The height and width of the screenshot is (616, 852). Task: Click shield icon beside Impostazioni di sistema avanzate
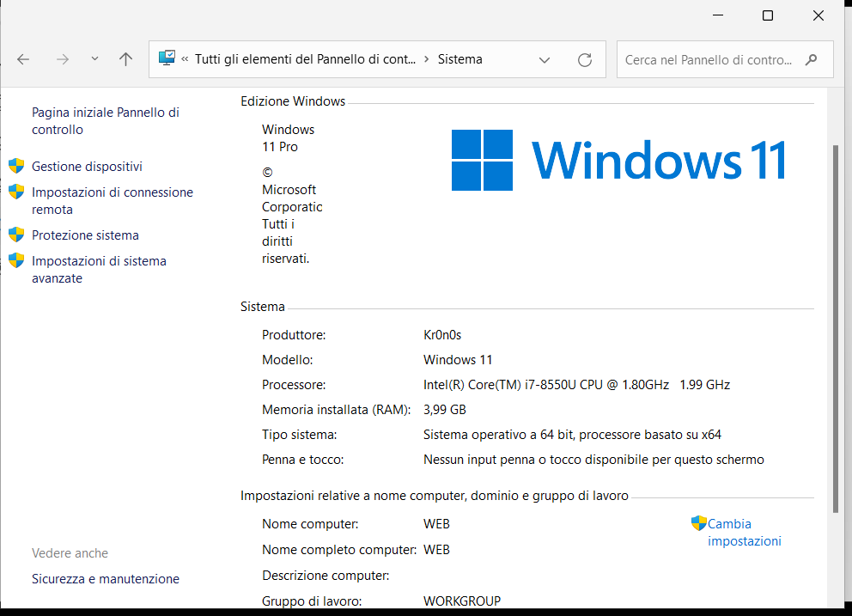[x=16, y=259]
